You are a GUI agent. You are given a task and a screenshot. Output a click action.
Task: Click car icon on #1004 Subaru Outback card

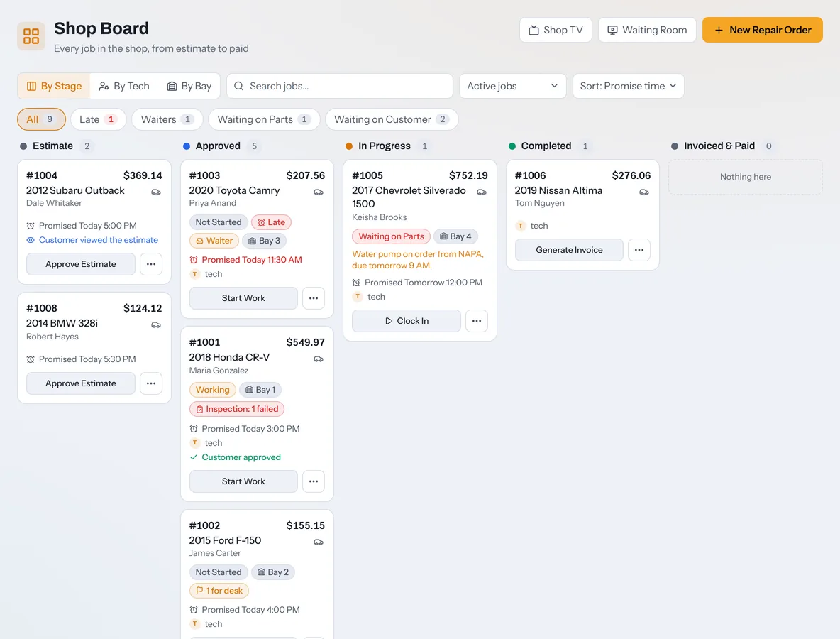pyautogui.click(x=156, y=192)
